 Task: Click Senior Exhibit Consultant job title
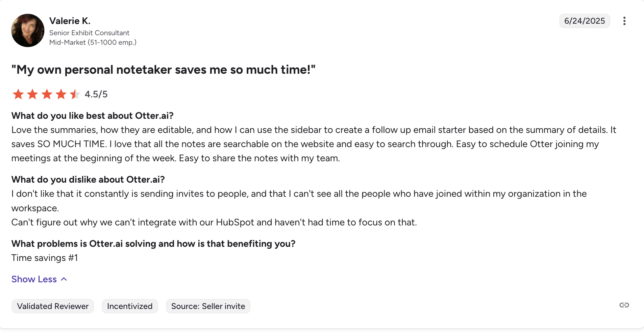(x=89, y=33)
